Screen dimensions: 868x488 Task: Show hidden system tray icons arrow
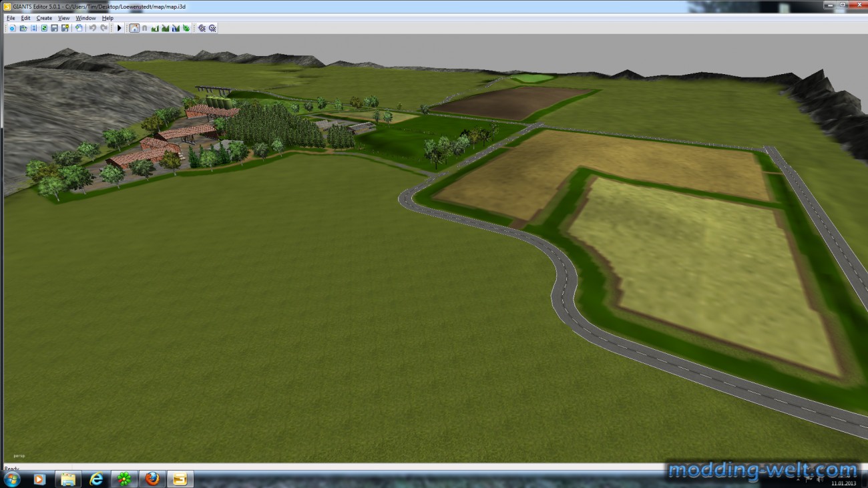[x=798, y=479]
